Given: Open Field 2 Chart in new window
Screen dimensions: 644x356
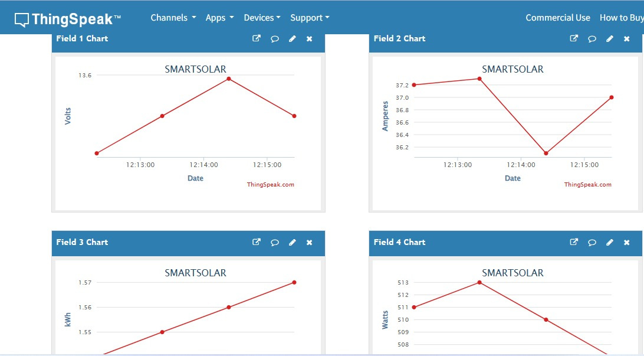Looking at the screenshot, I should [574, 38].
